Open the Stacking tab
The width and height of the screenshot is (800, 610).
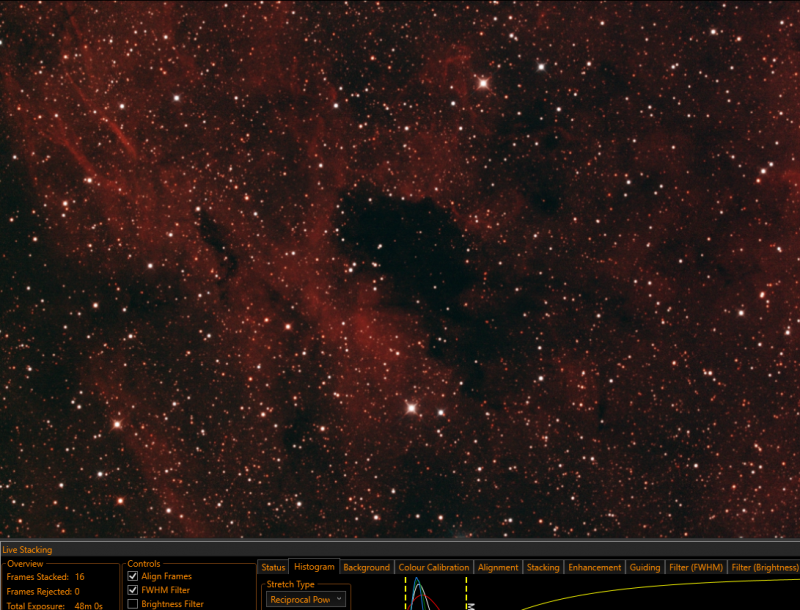543,567
